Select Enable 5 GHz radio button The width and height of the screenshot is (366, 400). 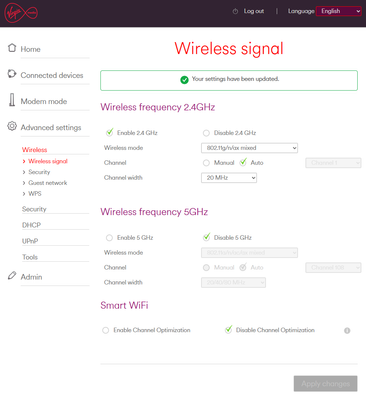coord(109,238)
